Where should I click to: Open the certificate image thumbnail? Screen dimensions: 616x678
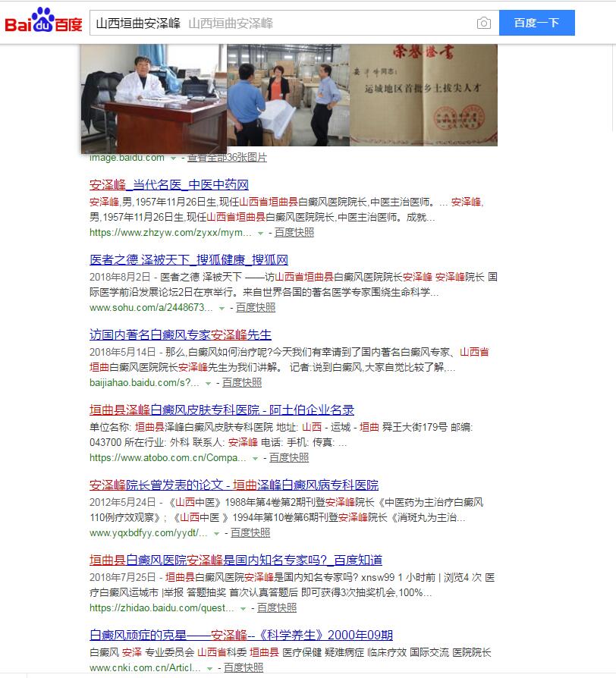(x=423, y=95)
